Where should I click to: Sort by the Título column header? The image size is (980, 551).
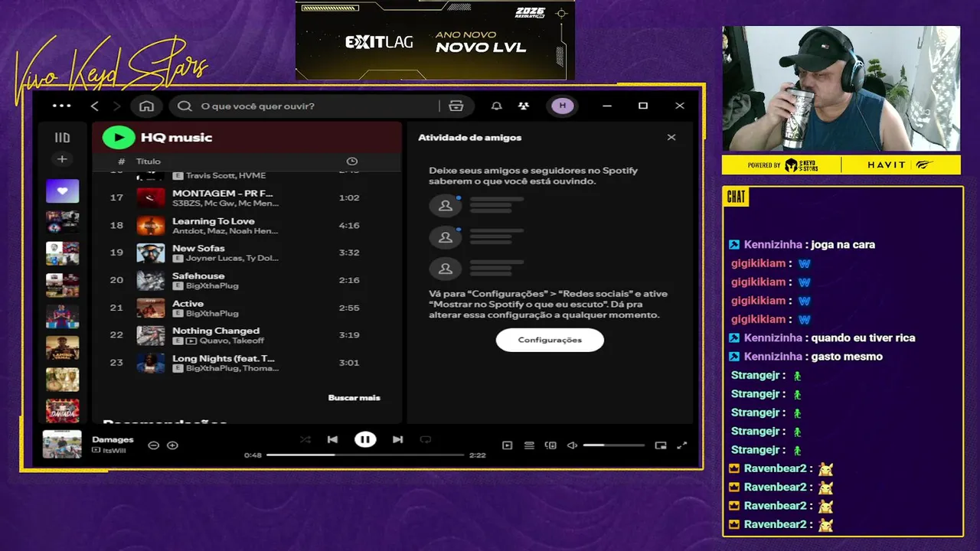point(149,161)
